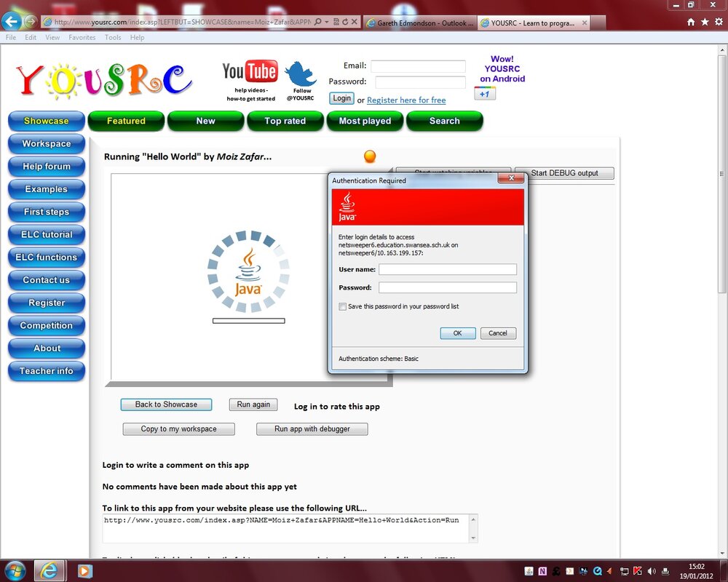Open Competition from the sidebar
Screen dimensions: 728x582
coord(47,325)
